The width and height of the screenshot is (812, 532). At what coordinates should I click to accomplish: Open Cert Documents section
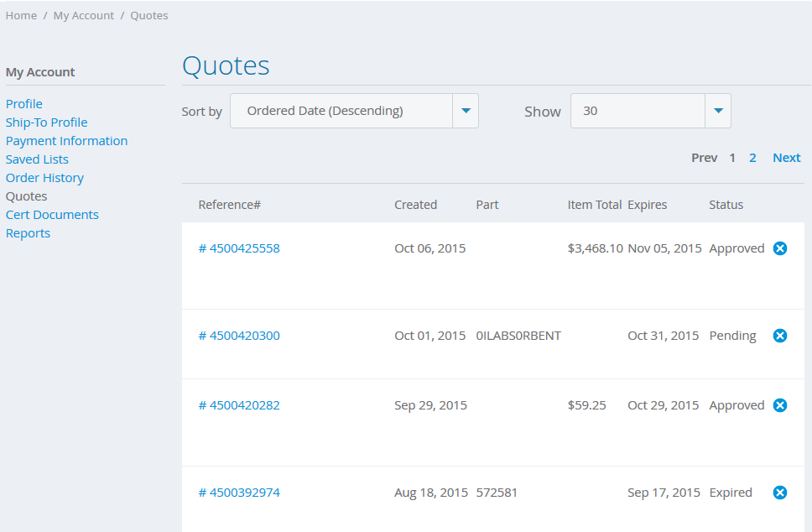(x=53, y=215)
